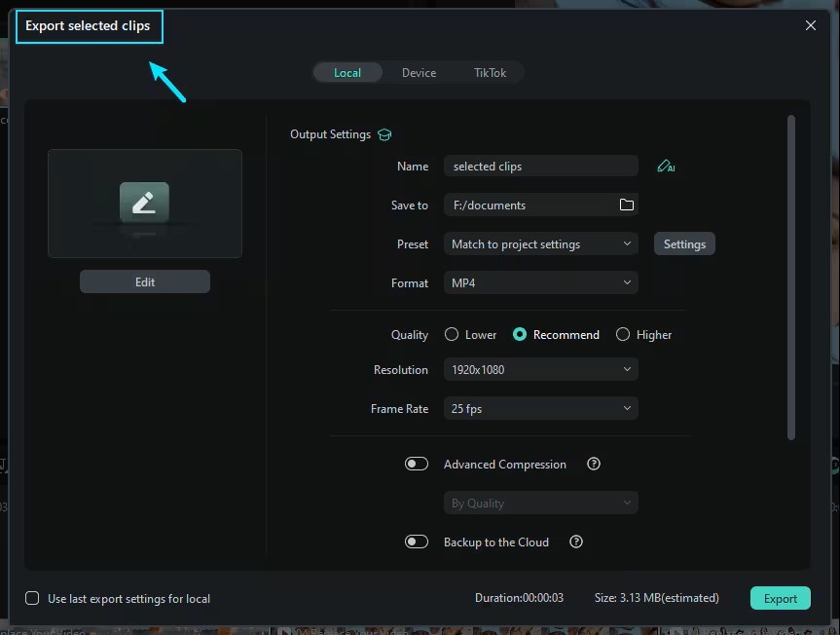The height and width of the screenshot is (635, 840).
Task: Open the Format dropdown set to MP4
Action: tap(541, 282)
